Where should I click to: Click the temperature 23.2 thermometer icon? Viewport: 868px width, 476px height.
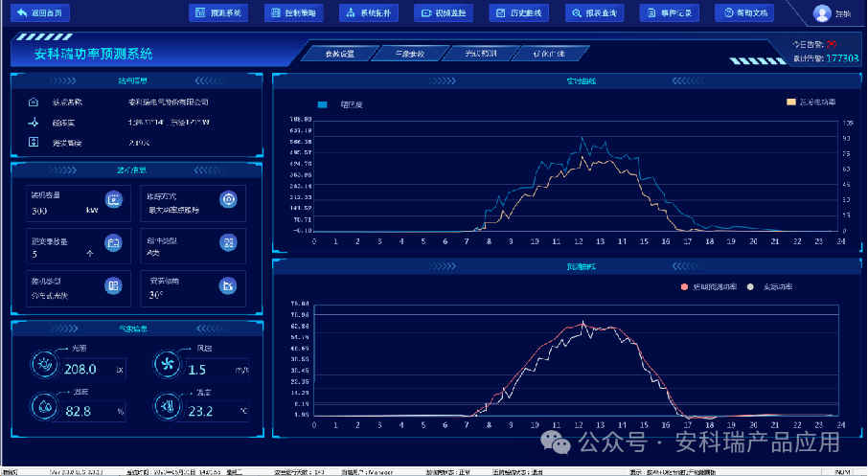[167, 406]
